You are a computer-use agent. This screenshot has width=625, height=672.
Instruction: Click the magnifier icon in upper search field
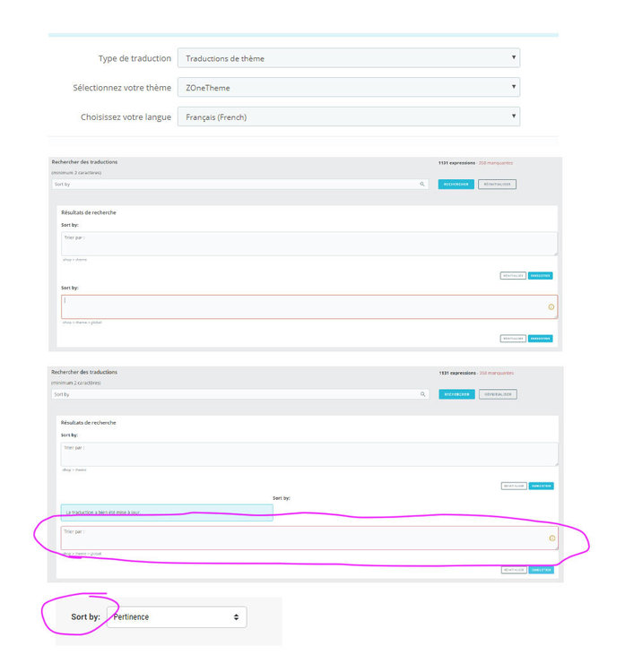click(x=422, y=185)
